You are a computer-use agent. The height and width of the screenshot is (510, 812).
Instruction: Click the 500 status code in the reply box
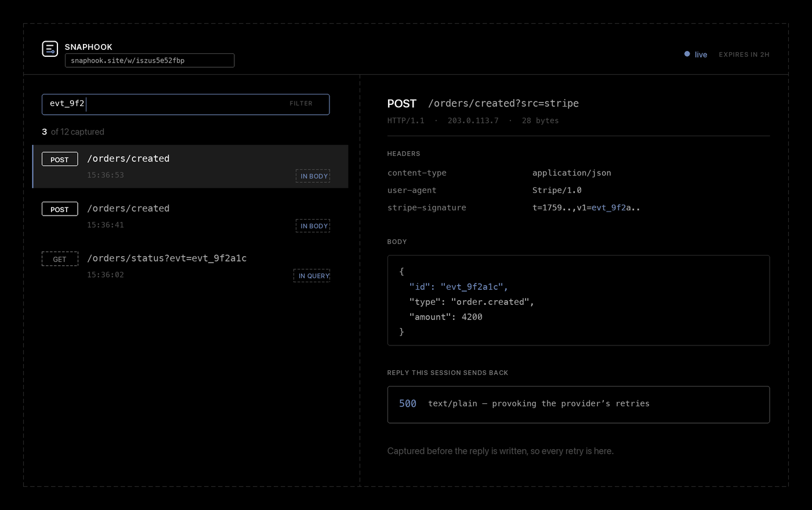[x=408, y=403]
